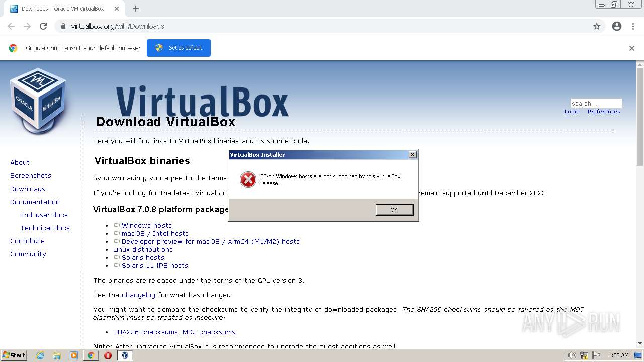Download macOS / Intel hosts package

tap(155, 233)
